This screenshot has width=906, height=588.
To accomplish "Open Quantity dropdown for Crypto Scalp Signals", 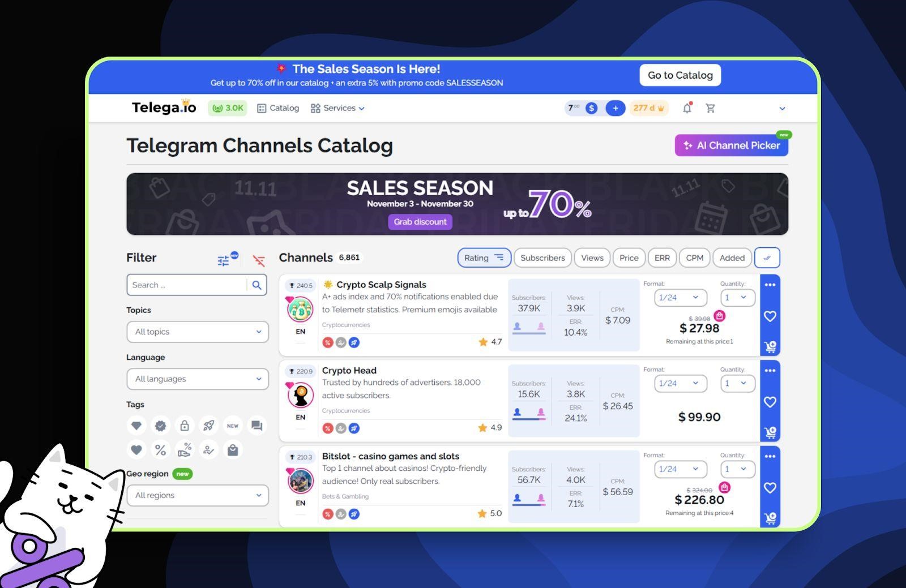I will 738,298.
